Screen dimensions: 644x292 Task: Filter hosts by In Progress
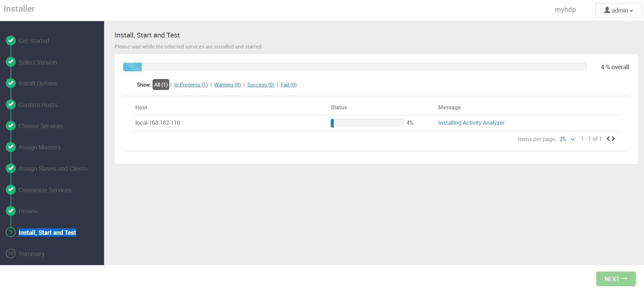point(191,85)
